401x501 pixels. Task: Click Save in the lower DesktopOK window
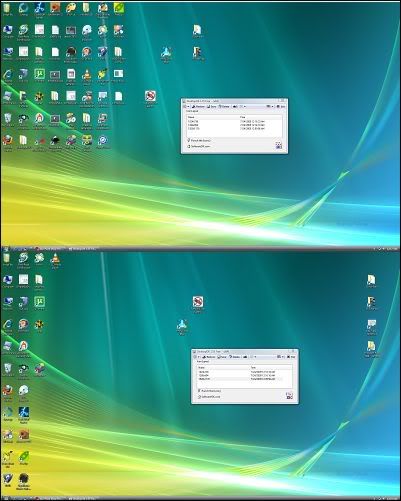pyautogui.click(x=222, y=357)
